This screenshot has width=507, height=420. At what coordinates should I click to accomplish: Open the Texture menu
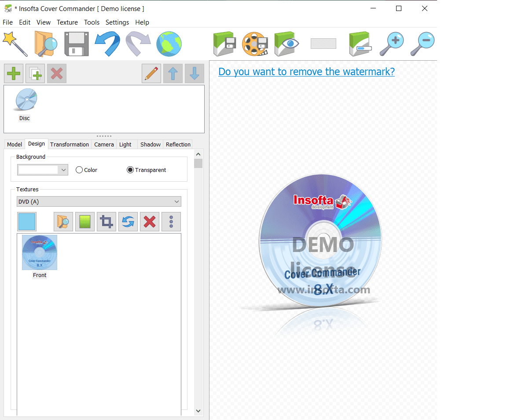pos(67,22)
